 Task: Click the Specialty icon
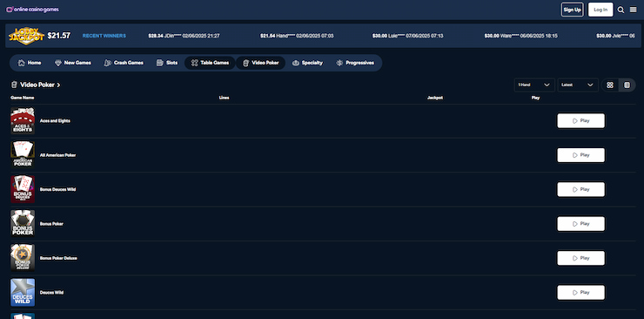295,63
